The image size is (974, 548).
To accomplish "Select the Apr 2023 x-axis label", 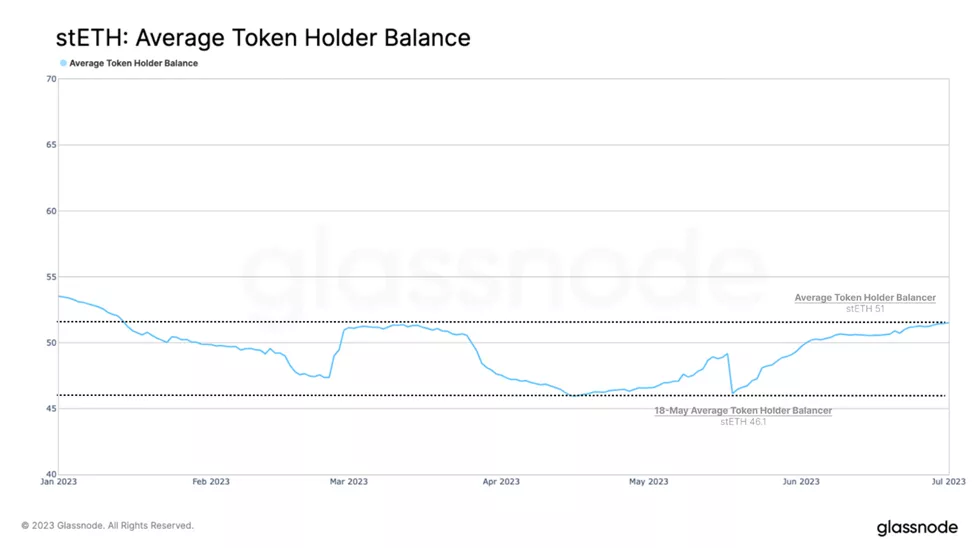I will (x=501, y=481).
